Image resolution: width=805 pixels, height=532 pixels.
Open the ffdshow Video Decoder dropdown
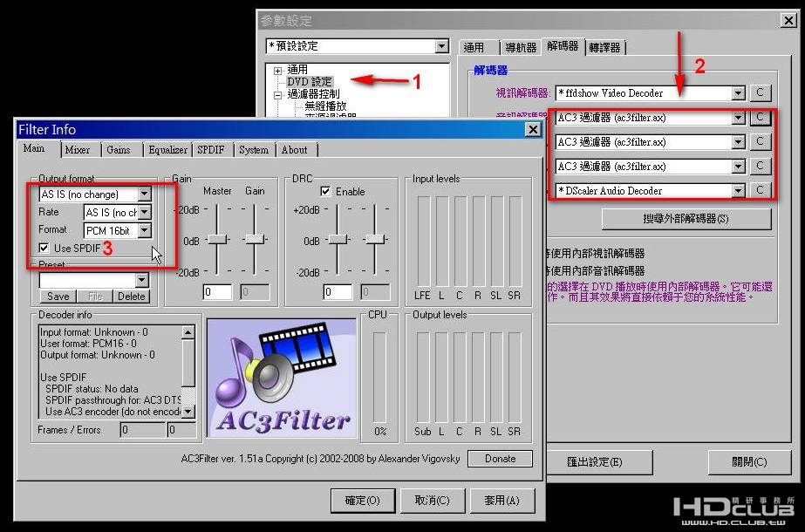click(x=738, y=93)
